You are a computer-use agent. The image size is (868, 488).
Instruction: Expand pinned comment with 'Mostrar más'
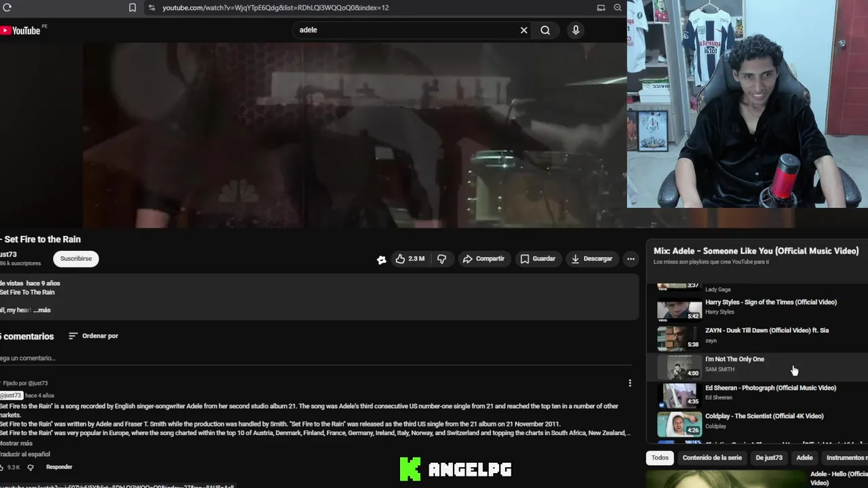tap(16, 443)
